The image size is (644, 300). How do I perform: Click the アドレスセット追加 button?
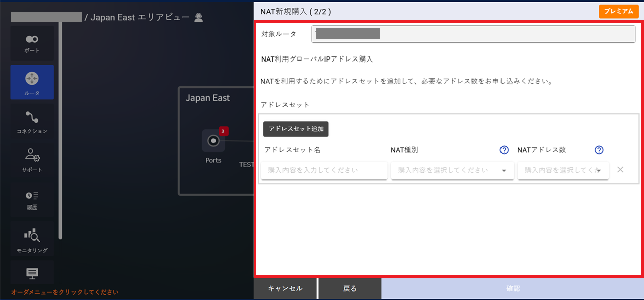[x=296, y=129]
